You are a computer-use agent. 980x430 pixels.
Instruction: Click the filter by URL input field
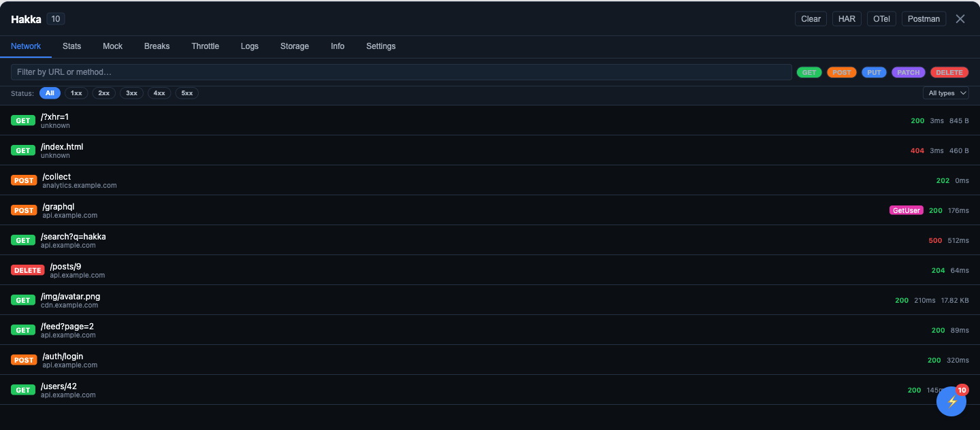(x=402, y=72)
